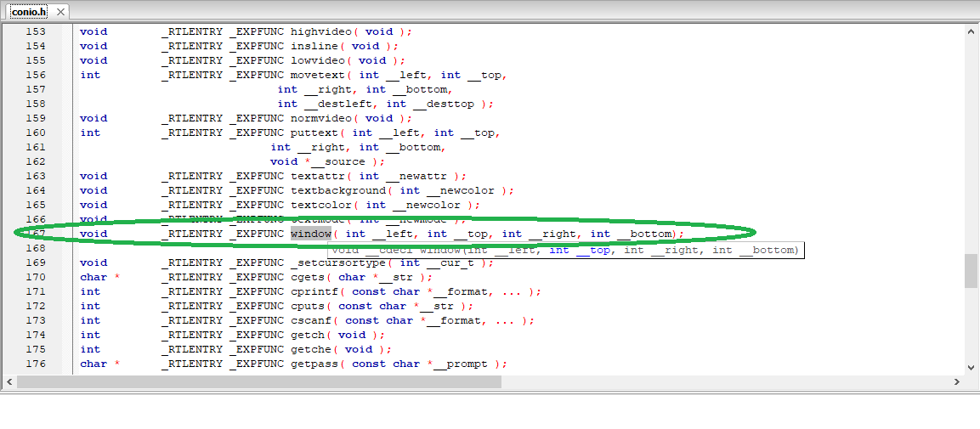Click the horizontal scrollbar right arrow
Image resolution: width=980 pixels, height=429 pixels.
click(957, 382)
